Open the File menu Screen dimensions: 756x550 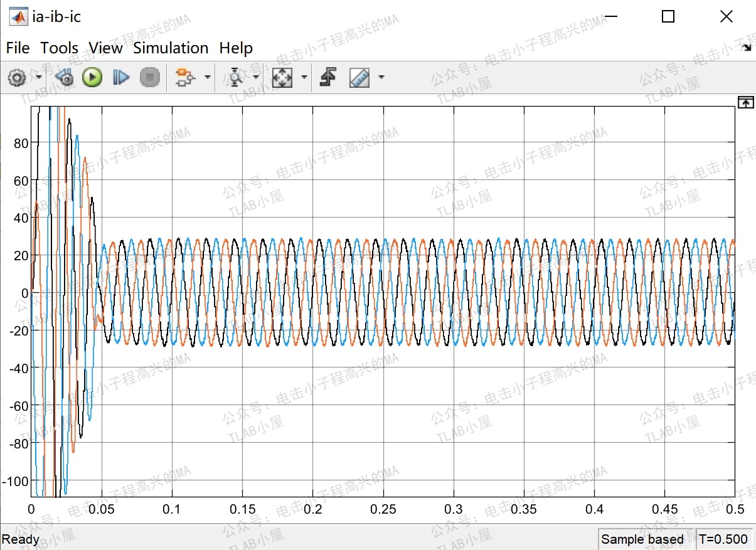(18, 48)
